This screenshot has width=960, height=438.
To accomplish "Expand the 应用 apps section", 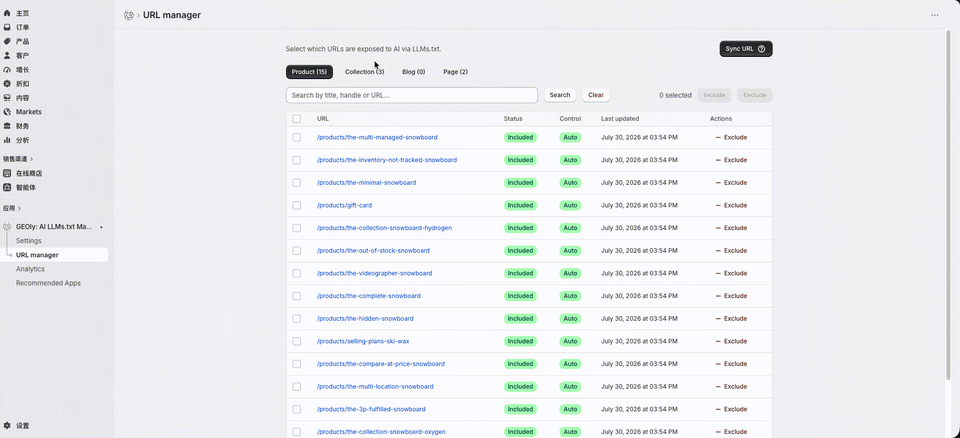I will coord(12,208).
